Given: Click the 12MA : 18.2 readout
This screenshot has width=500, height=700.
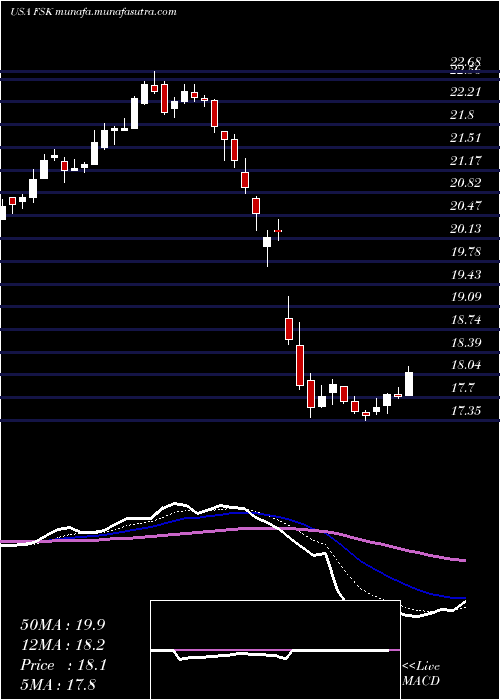Looking at the screenshot, I should coord(63,645).
